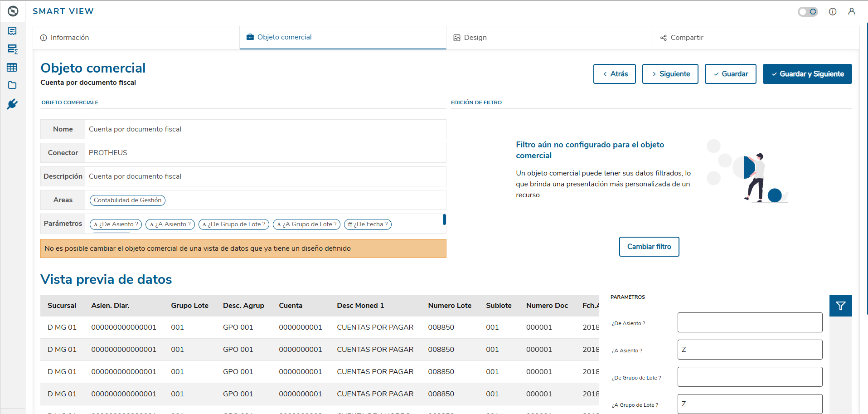Click the Parámetros list scrollbar
This screenshot has width=868, height=414.
(x=444, y=219)
